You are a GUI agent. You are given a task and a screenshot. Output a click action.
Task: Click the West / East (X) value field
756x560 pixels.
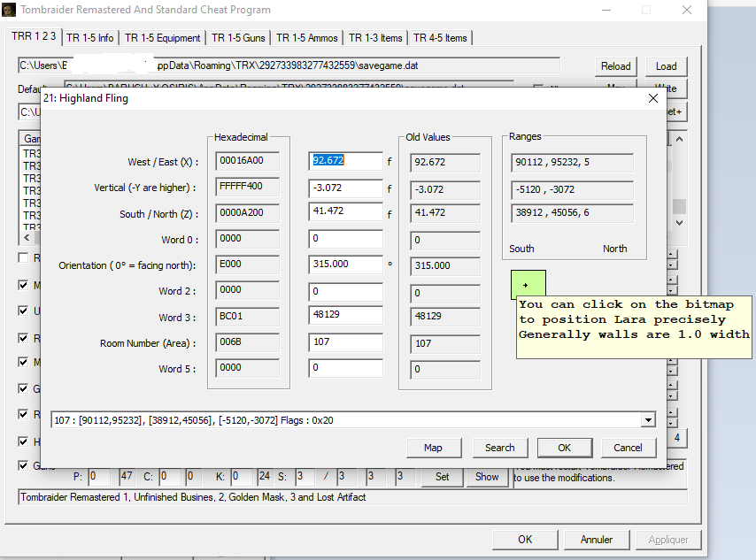point(346,161)
